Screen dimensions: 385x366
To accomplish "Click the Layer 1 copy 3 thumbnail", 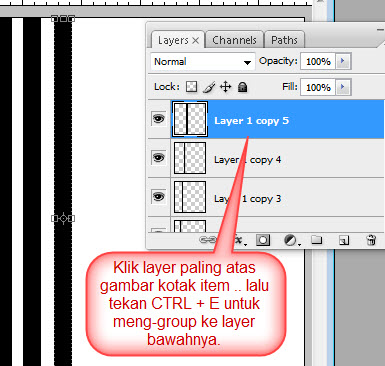I will pyautogui.click(x=190, y=197).
